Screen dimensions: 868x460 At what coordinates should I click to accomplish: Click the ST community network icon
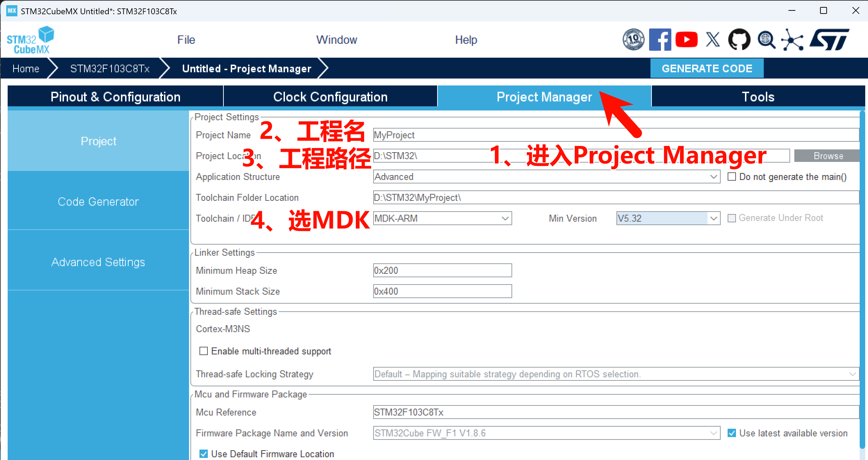pyautogui.click(x=792, y=40)
